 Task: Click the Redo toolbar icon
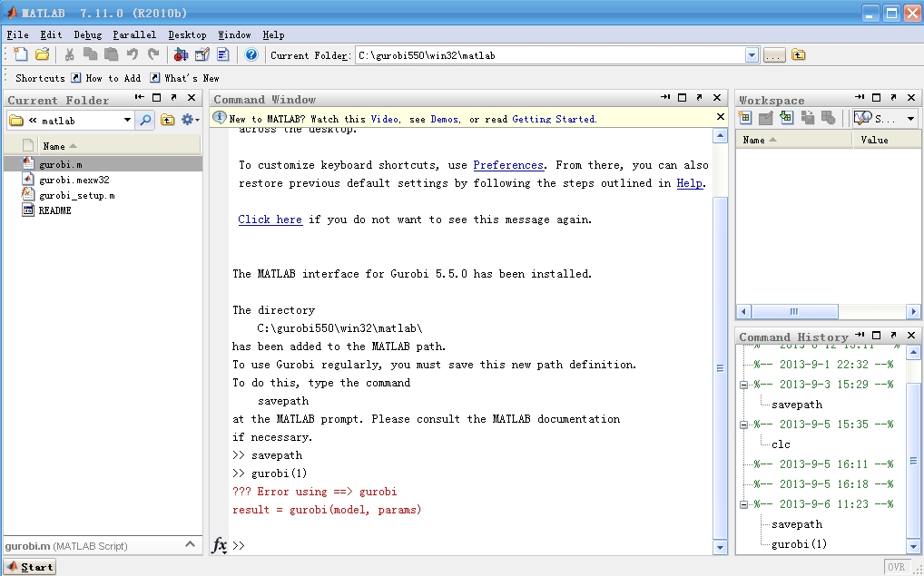[x=153, y=54]
